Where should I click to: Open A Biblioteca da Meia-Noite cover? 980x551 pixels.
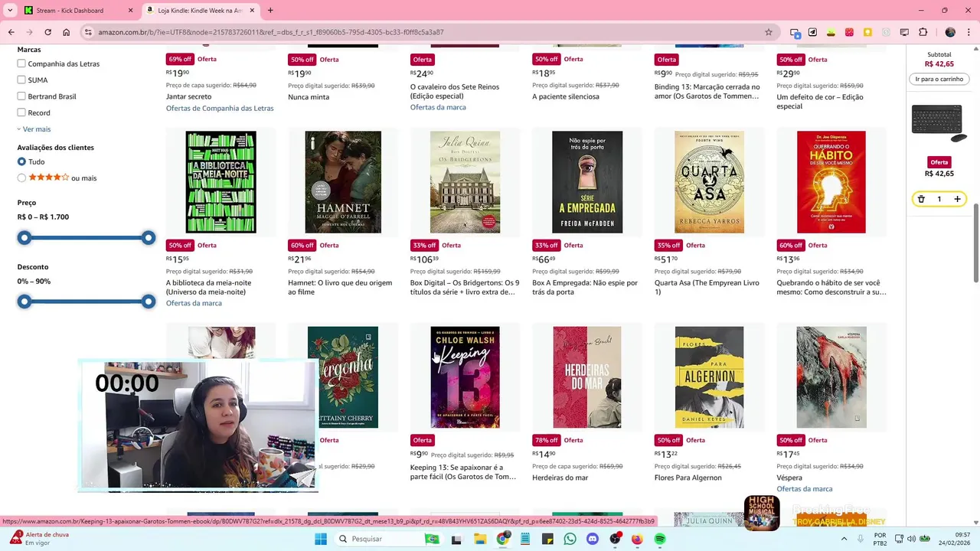[220, 182]
